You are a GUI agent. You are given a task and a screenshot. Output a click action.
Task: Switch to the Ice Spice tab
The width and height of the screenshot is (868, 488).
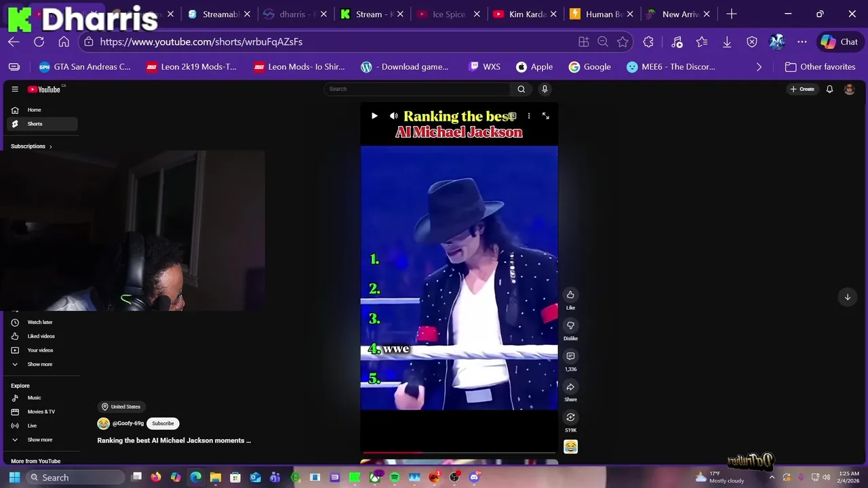448,14
